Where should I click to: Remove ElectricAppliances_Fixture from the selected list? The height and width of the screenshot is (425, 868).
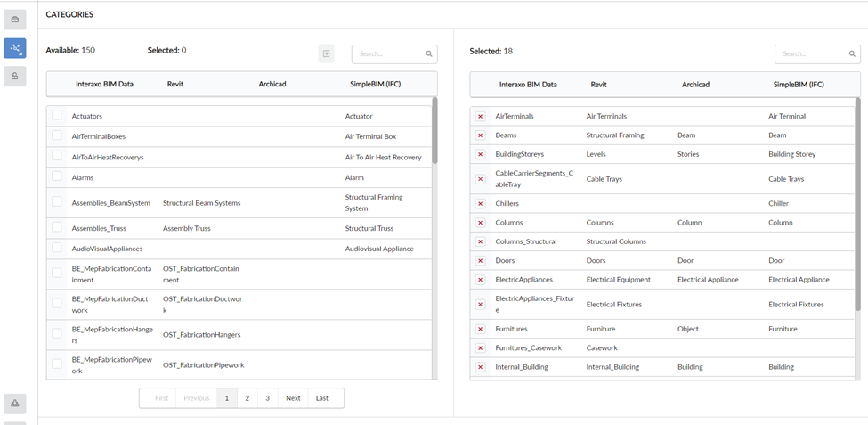click(481, 304)
